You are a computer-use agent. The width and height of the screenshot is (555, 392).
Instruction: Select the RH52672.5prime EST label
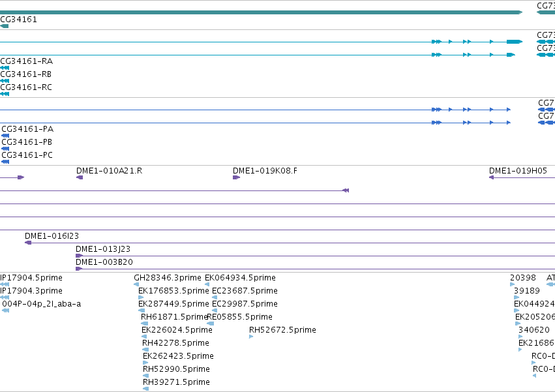[282, 330]
